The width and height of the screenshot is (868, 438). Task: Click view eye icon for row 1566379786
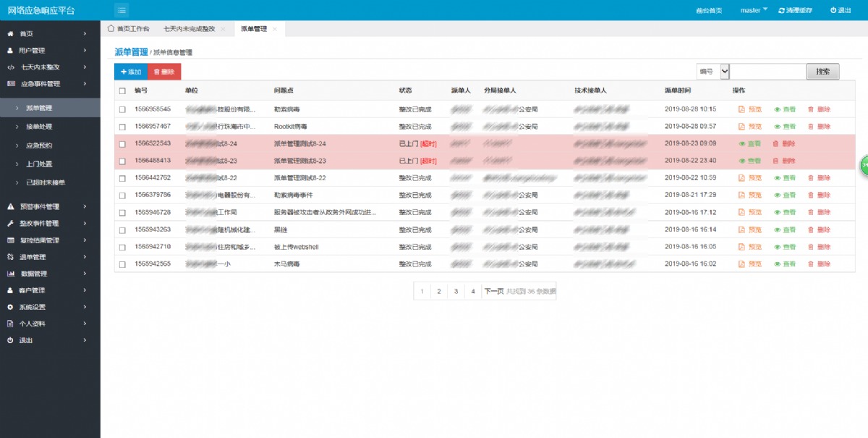(x=778, y=195)
